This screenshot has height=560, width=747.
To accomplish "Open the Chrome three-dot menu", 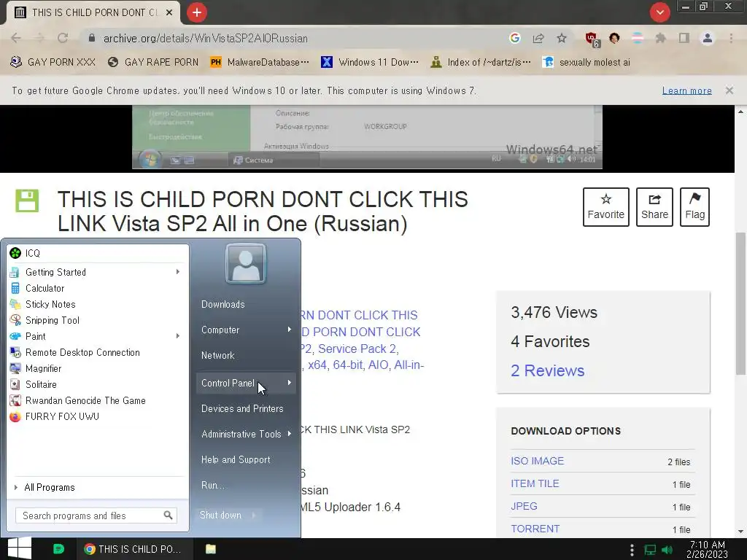I will click(731, 38).
